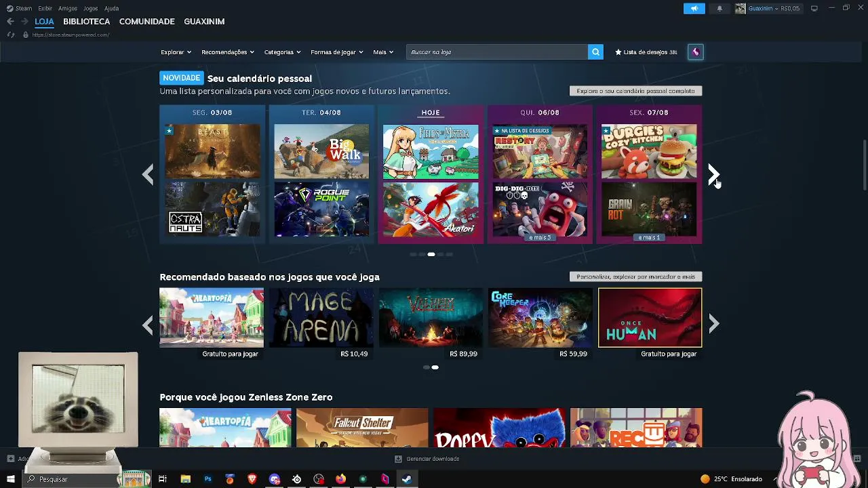Open Steam Big Picture mode icon
The height and width of the screenshot is (488, 868).
pyautogui.click(x=814, y=8)
